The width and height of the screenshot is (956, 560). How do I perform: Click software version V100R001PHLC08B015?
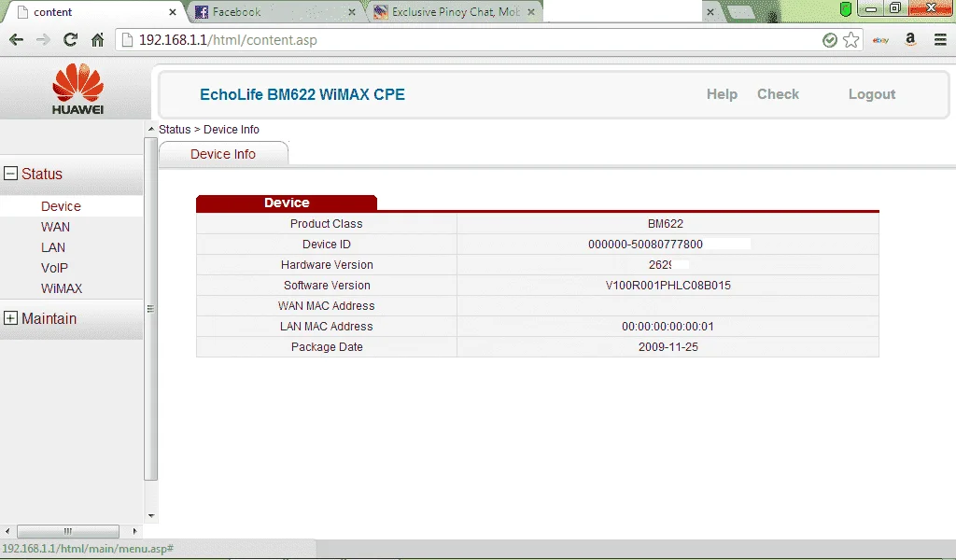point(668,286)
